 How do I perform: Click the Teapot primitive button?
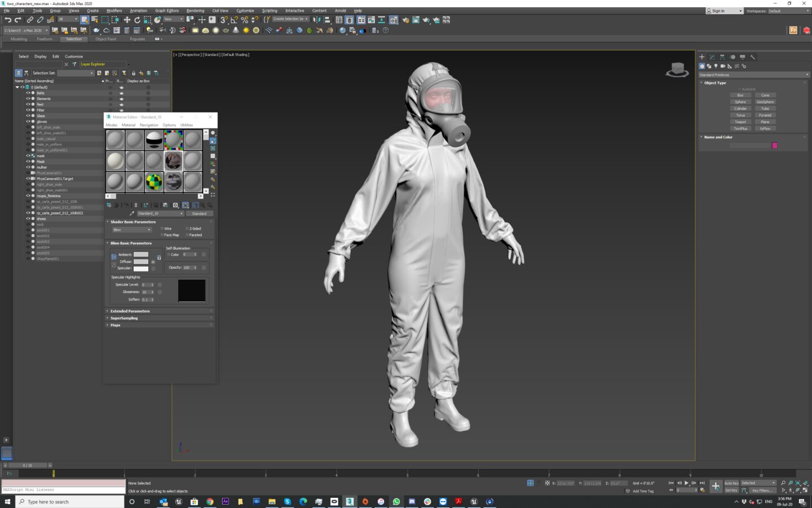pyautogui.click(x=740, y=122)
